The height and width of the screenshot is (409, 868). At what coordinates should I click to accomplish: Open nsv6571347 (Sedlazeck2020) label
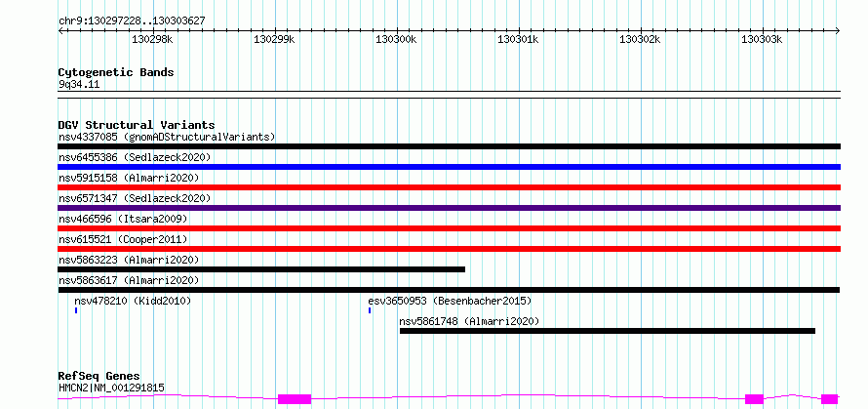click(x=135, y=198)
